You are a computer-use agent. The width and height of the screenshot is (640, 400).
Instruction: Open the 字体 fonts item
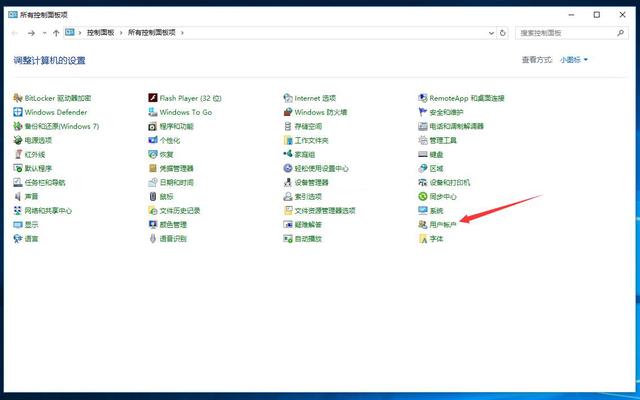pyautogui.click(x=431, y=239)
